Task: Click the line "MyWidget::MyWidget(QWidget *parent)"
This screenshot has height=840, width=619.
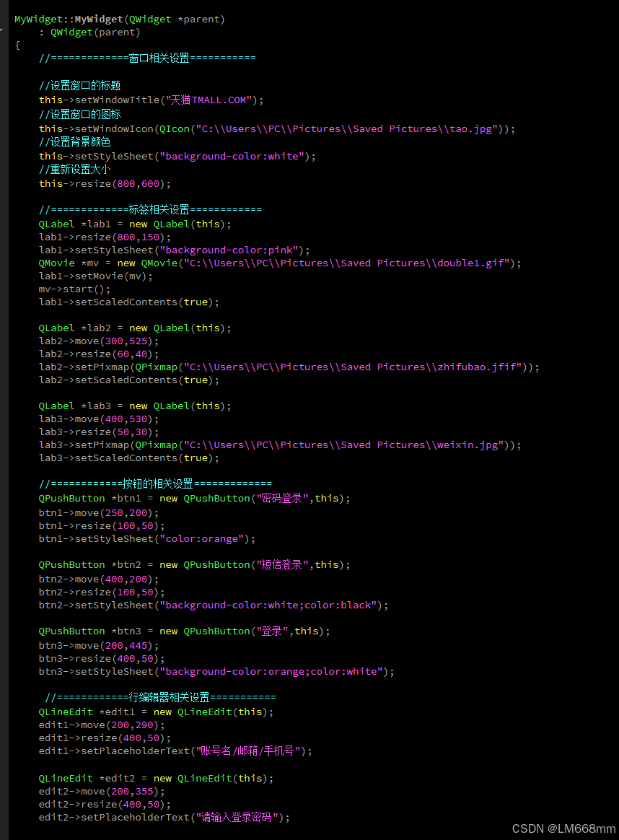Action: [x=120, y=19]
